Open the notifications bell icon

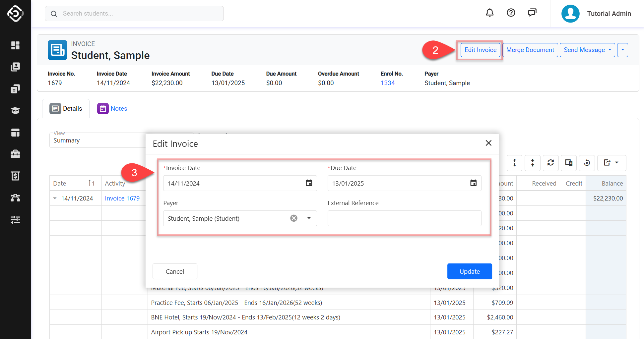point(489,13)
